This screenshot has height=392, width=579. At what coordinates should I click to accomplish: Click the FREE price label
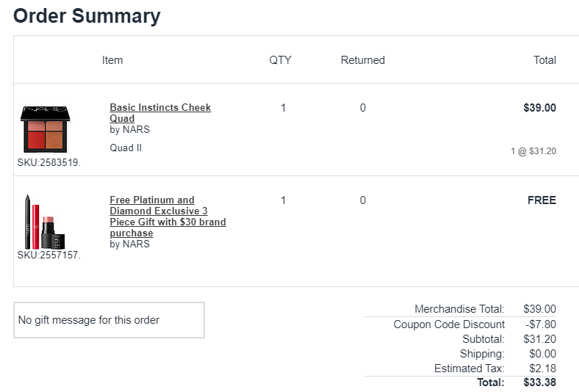click(542, 200)
